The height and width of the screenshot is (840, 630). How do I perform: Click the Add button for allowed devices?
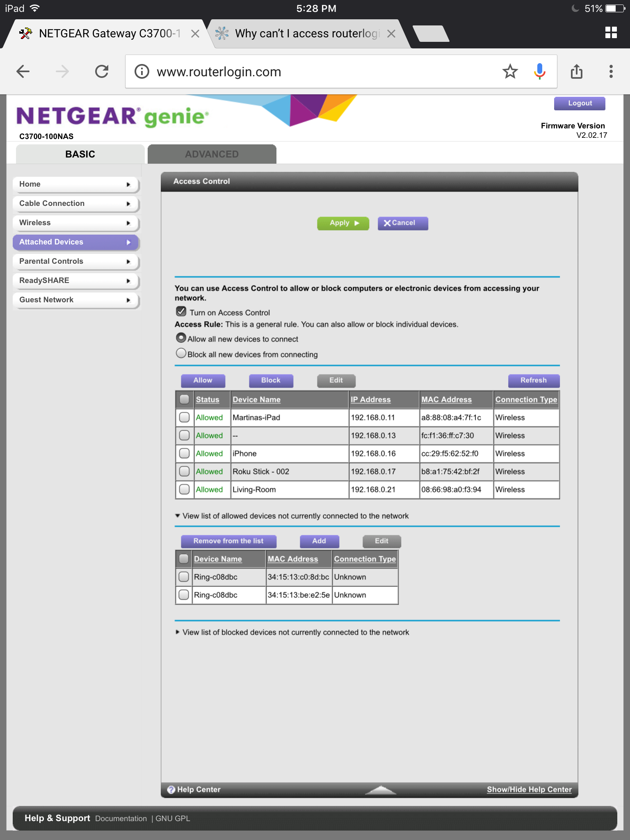point(320,541)
